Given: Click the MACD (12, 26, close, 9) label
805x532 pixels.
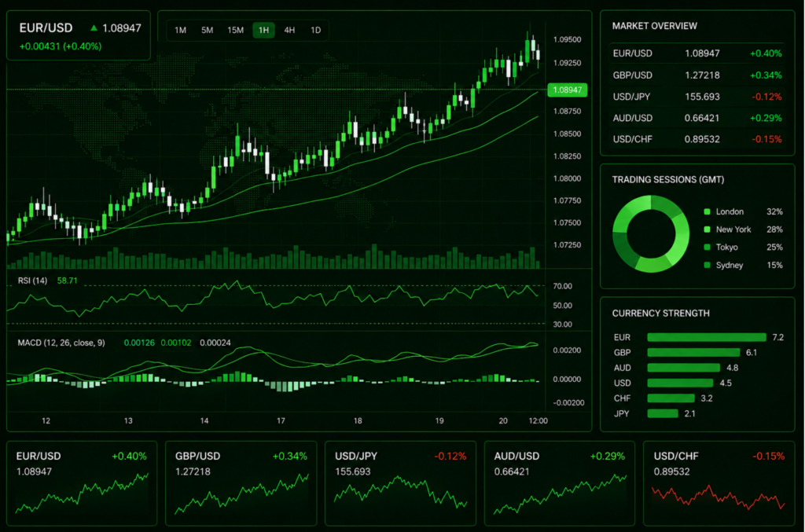Looking at the screenshot, I should click(61, 343).
